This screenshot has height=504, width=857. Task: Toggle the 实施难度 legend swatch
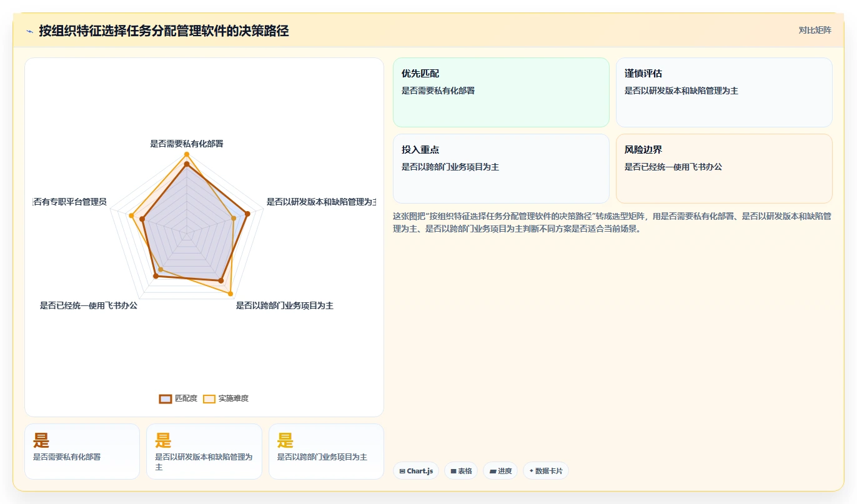tap(209, 398)
